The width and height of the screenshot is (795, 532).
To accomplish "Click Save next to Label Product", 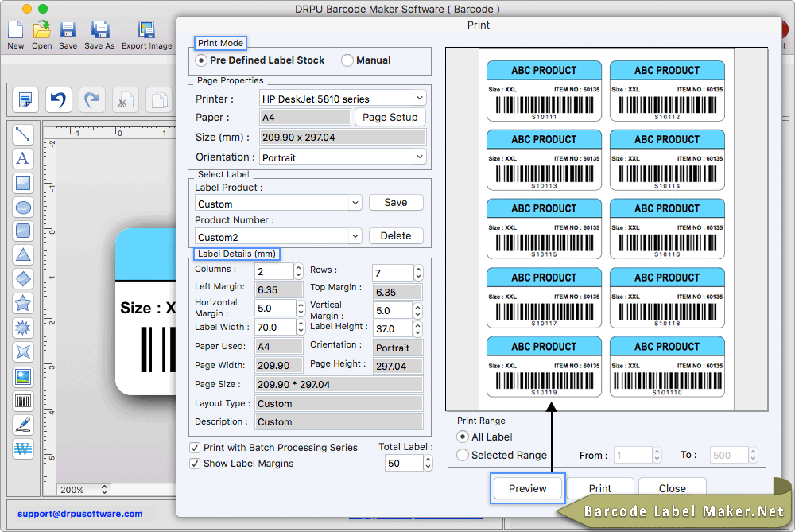I will pos(396,202).
